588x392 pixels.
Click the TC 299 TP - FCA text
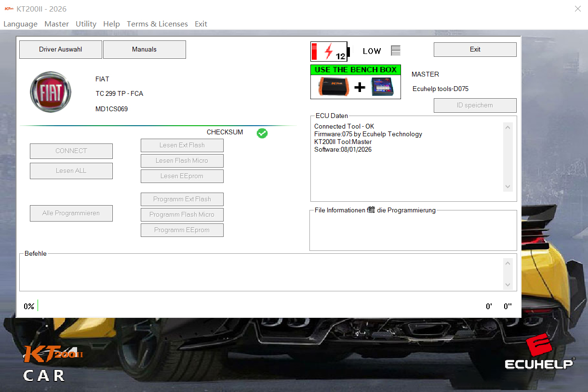[x=119, y=94]
